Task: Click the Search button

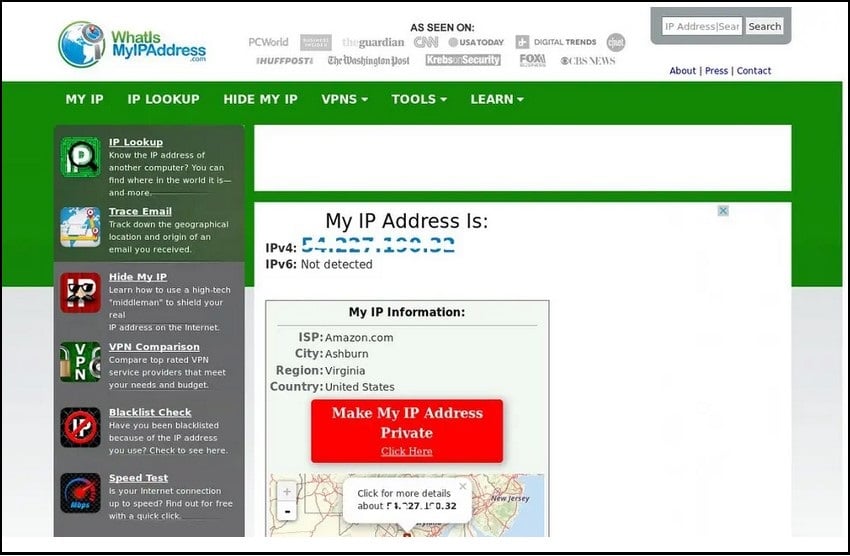Action: point(764,26)
